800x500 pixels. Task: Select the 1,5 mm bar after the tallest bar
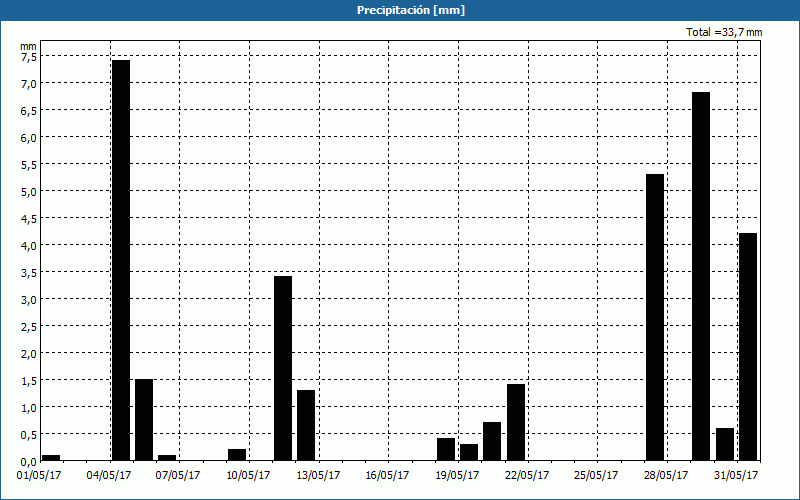coord(144,419)
